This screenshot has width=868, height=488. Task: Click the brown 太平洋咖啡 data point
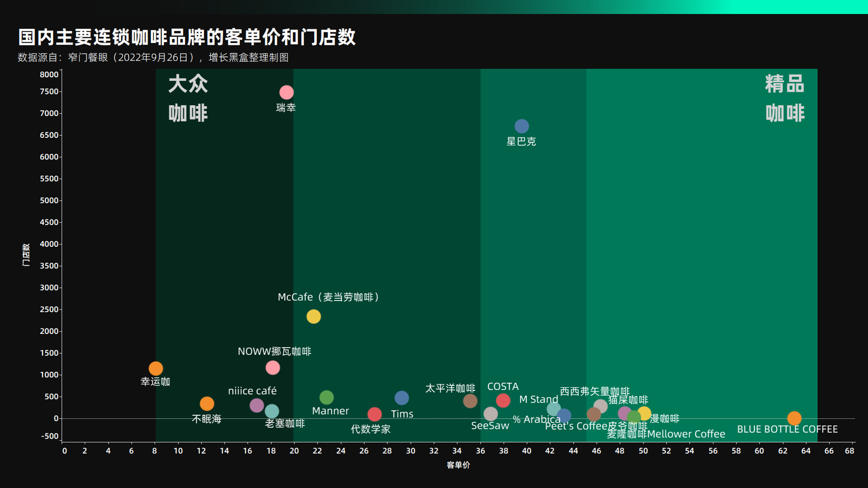470,400
